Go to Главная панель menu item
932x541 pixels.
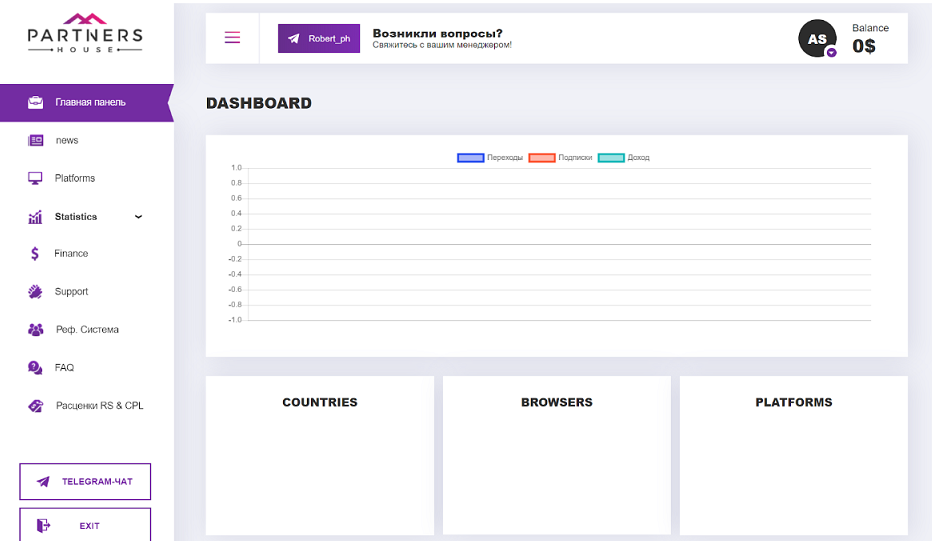pos(87,103)
